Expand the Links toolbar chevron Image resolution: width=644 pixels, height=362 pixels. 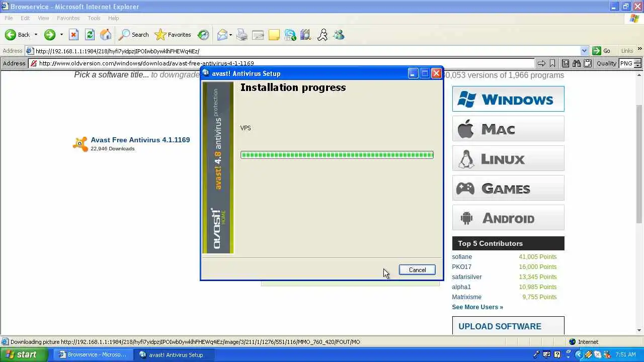pyautogui.click(x=640, y=49)
